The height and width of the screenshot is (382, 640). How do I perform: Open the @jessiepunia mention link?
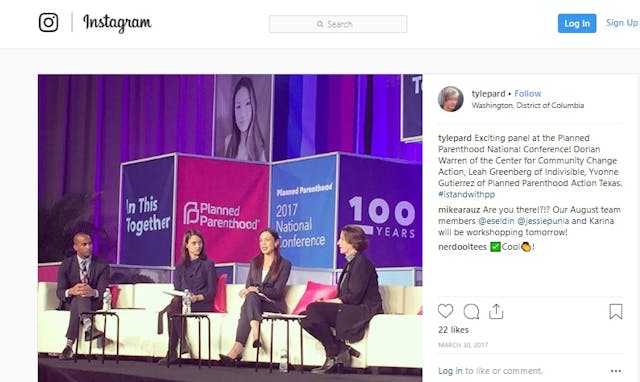[x=543, y=221]
